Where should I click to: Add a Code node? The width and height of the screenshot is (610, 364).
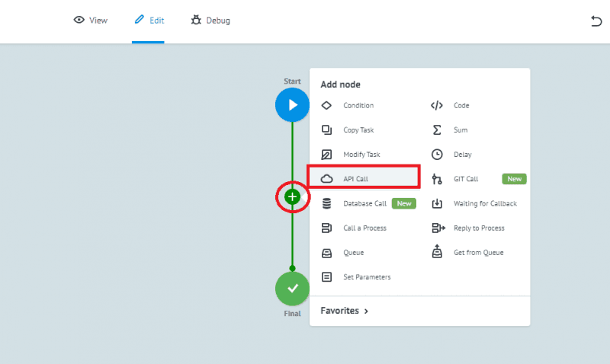(x=461, y=105)
